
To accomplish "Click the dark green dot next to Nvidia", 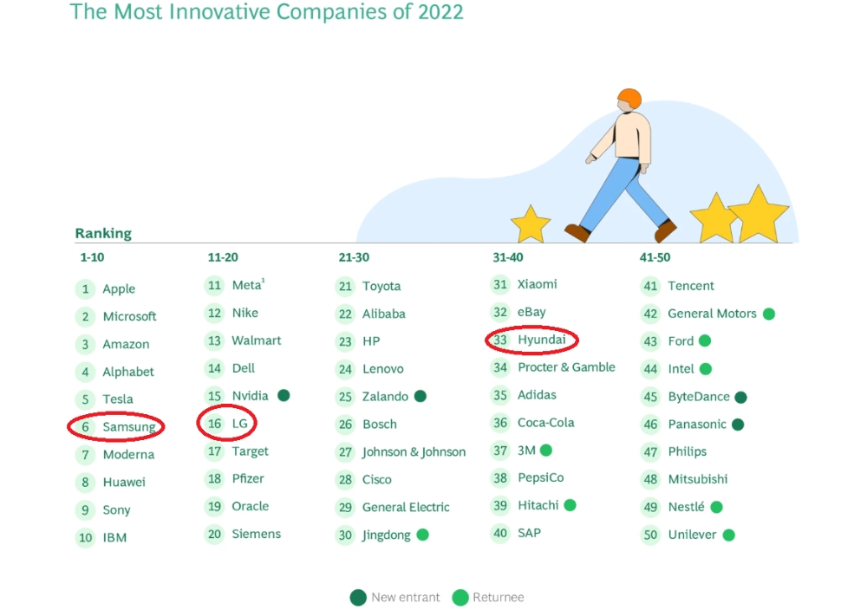I will click(x=284, y=396).
